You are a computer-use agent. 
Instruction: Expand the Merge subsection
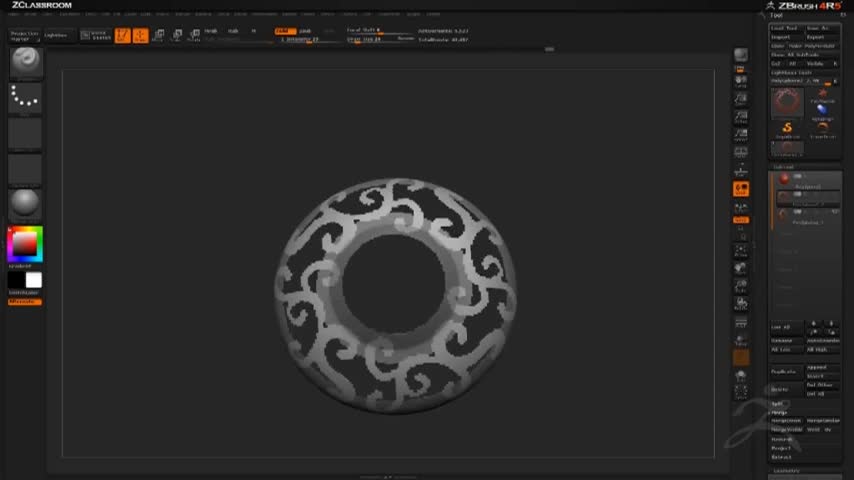[779, 412]
